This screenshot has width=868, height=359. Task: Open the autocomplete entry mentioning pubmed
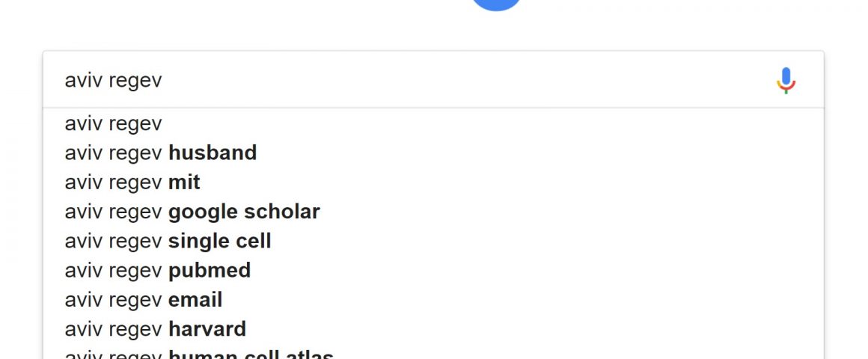[x=433, y=270]
